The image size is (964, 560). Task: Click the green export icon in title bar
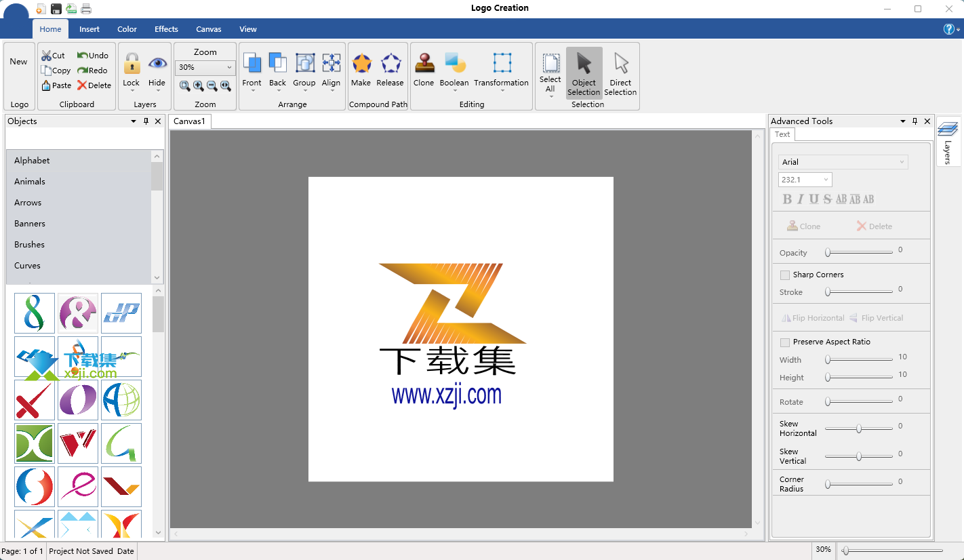tap(71, 9)
